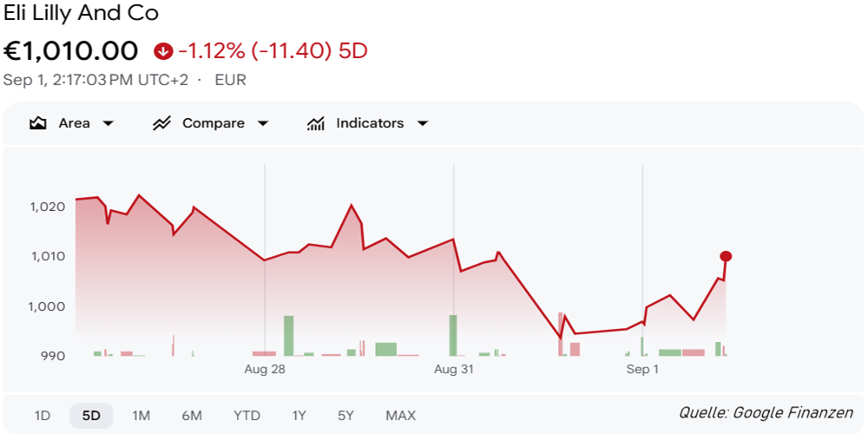Open the Quelle: Google Finanzen source
Image resolution: width=868 pixels, height=434 pixels.
pyautogui.click(x=766, y=413)
